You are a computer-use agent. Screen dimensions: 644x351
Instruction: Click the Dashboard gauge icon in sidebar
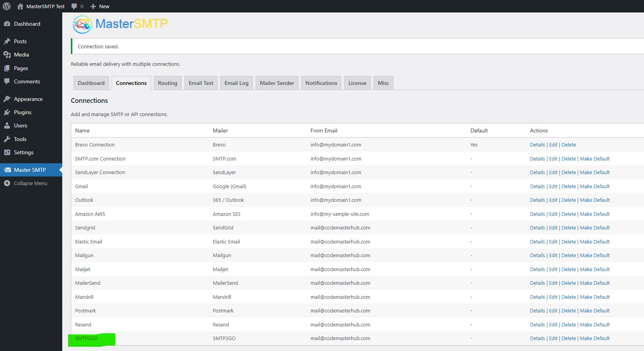[7, 24]
